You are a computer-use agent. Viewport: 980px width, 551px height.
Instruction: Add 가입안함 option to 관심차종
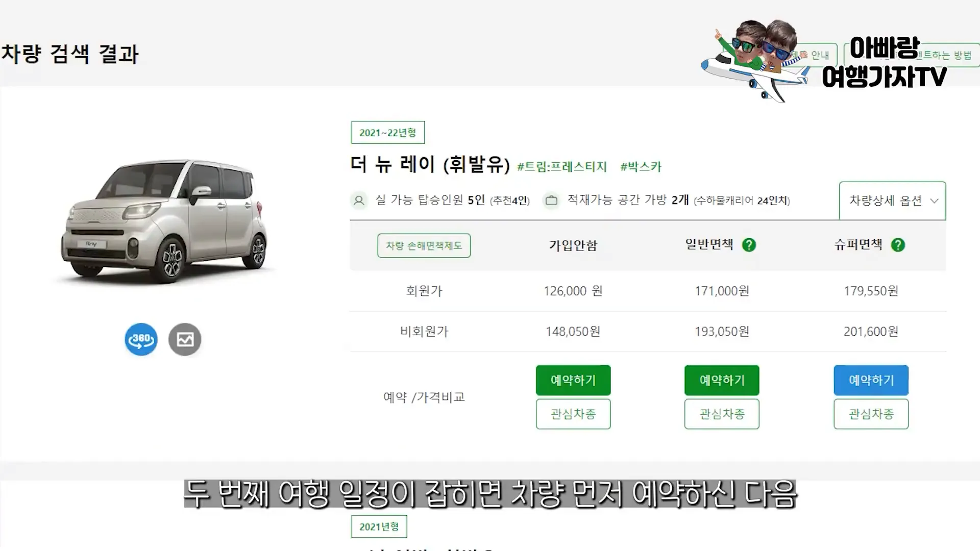[573, 414]
